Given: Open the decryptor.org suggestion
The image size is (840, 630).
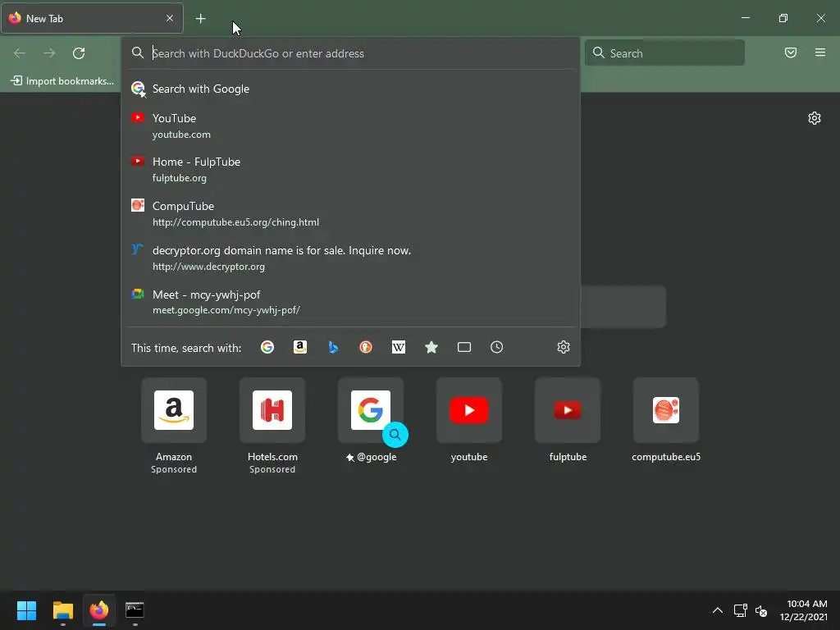Looking at the screenshot, I should tap(351, 258).
